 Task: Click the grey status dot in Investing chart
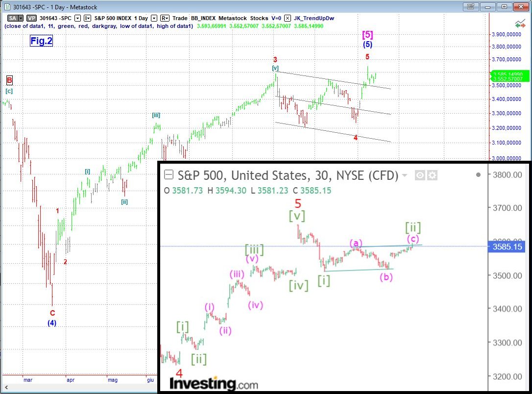479,175
